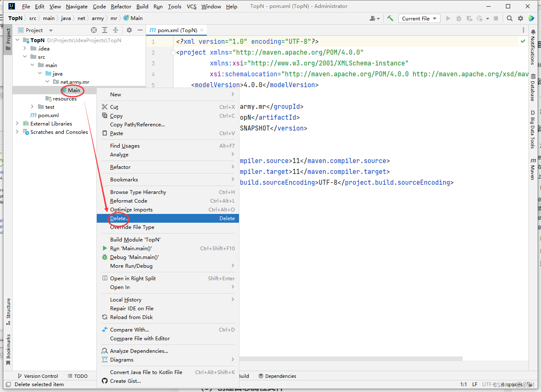Image resolution: width=541 pixels, height=392 pixels.
Task: Click the Build Project hammer icon
Action: 390,18
